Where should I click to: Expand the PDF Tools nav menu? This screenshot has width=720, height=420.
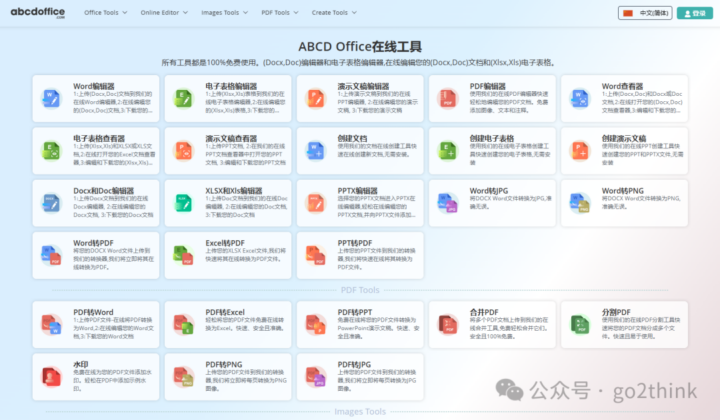(280, 12)
